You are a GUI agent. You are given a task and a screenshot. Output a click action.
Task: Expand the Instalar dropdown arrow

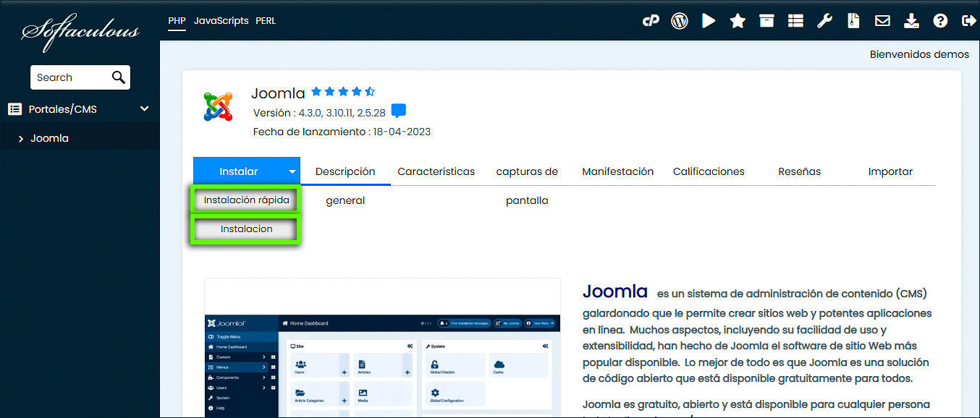293,171
